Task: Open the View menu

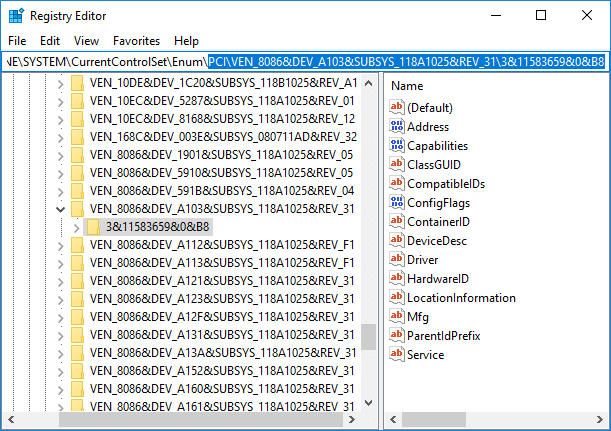Action: (x=86, y=41)
